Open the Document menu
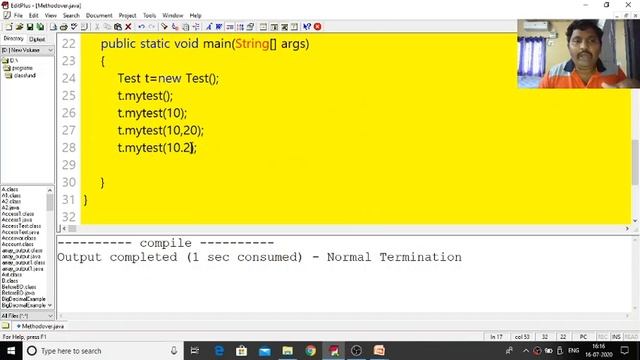 point(99,16)
